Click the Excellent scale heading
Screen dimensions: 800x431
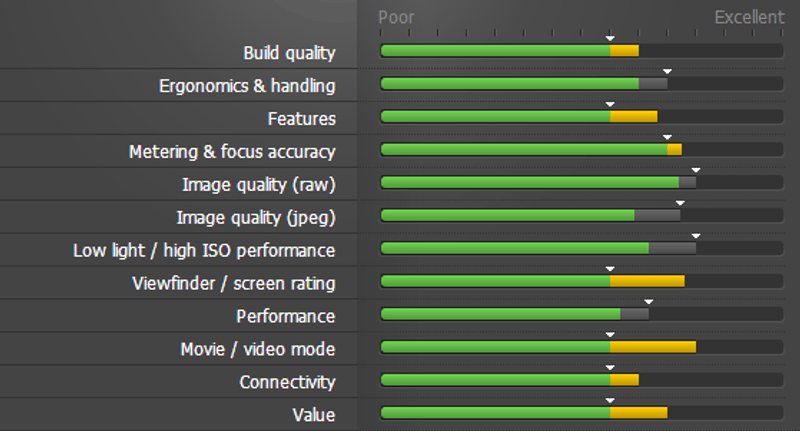tap(749, 17)
